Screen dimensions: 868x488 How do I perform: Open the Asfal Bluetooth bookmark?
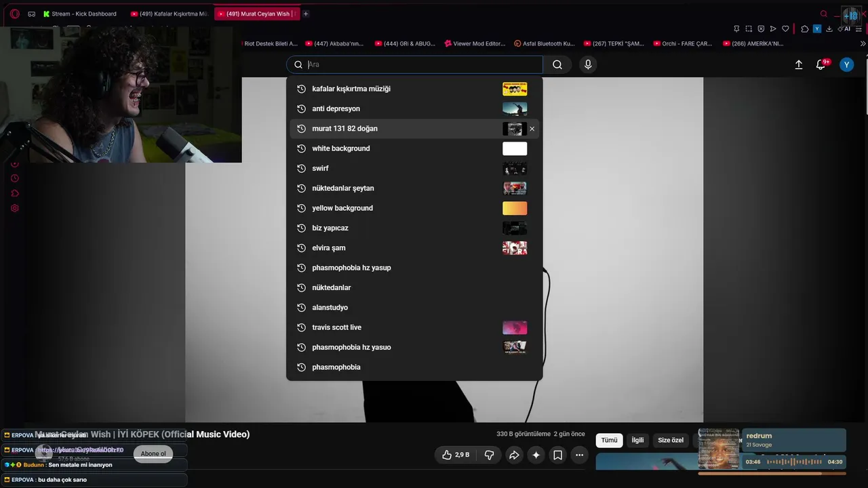(x=545, y=43)
